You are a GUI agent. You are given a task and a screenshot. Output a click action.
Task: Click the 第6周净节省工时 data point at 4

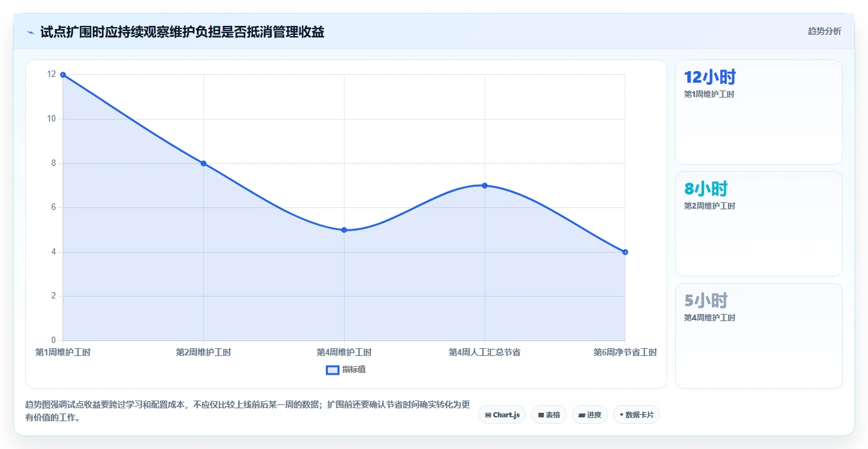[625, 252]
